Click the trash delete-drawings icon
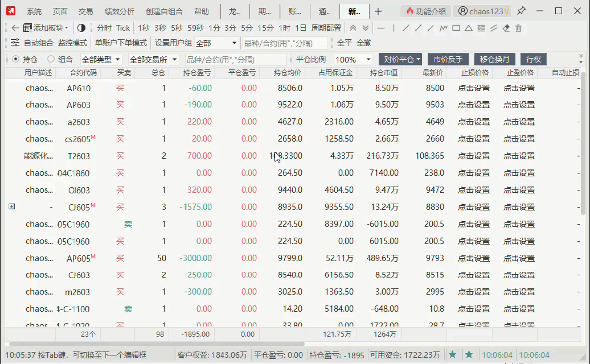 pyautogui.click(x=518, y=28)
